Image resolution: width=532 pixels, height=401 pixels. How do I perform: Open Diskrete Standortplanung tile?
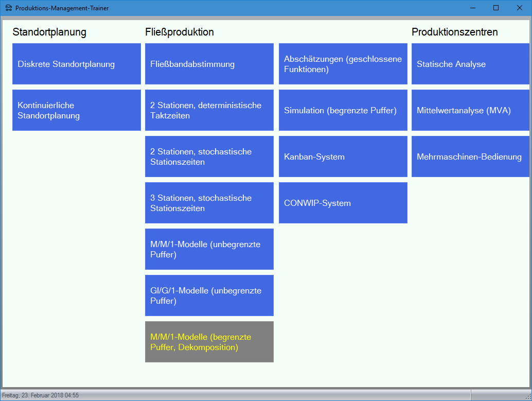76,64
